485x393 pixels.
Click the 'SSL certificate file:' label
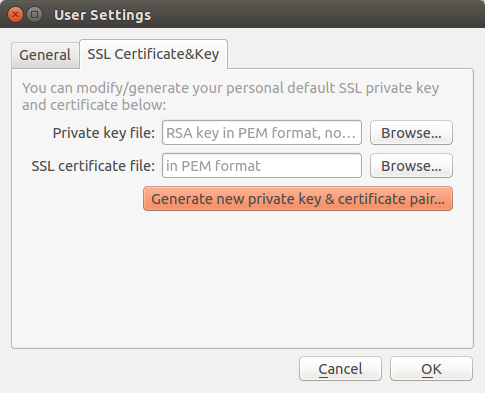point(93,166)
